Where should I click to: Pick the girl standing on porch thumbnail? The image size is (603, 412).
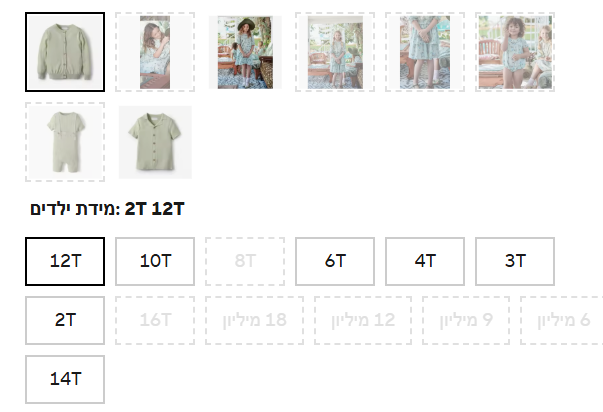(x=335, y=52)
